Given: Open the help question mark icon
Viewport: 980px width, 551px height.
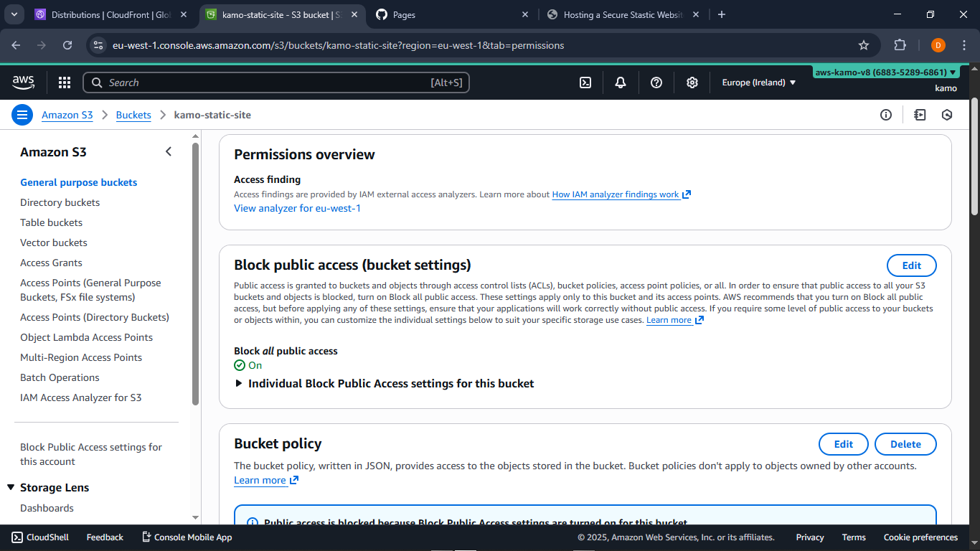Looking at the screenshot, I should click(x=656, y=83).
